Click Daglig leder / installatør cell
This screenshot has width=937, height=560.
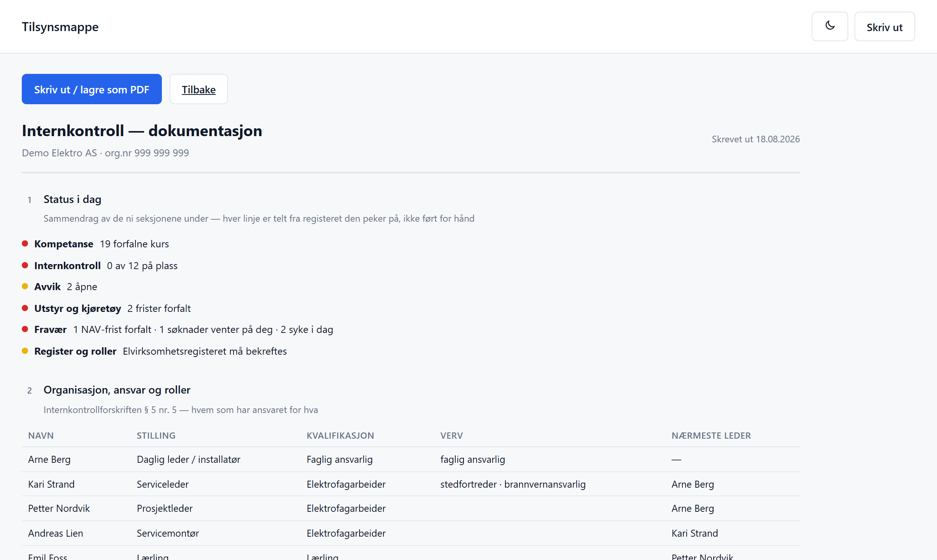(x=189, y=459)
